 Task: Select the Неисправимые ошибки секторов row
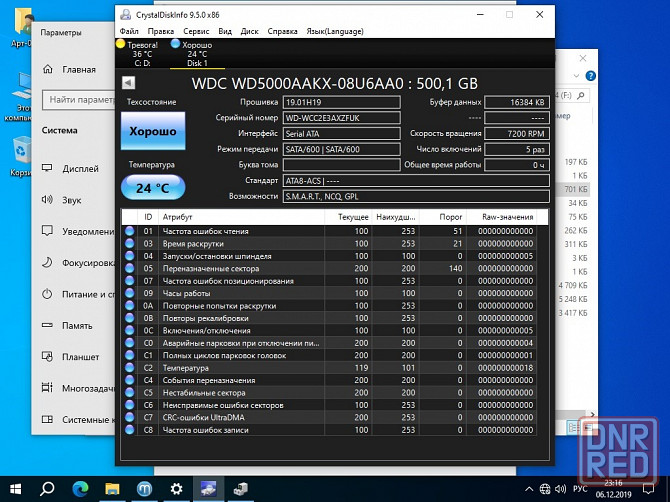[329, 405]
